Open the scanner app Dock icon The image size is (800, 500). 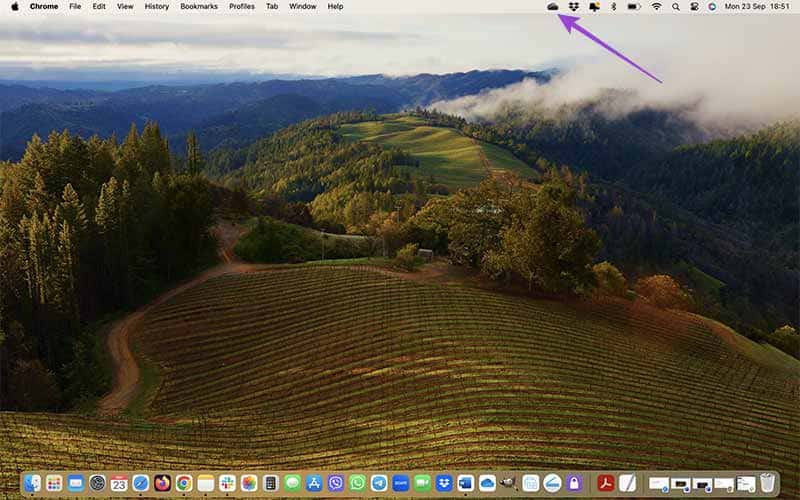tap(552, 483)
